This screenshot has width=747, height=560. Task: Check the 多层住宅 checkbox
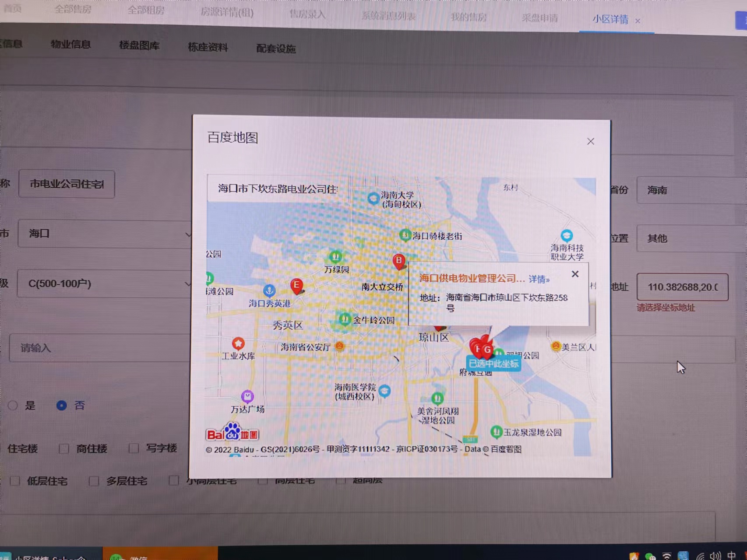pos(94,481)
